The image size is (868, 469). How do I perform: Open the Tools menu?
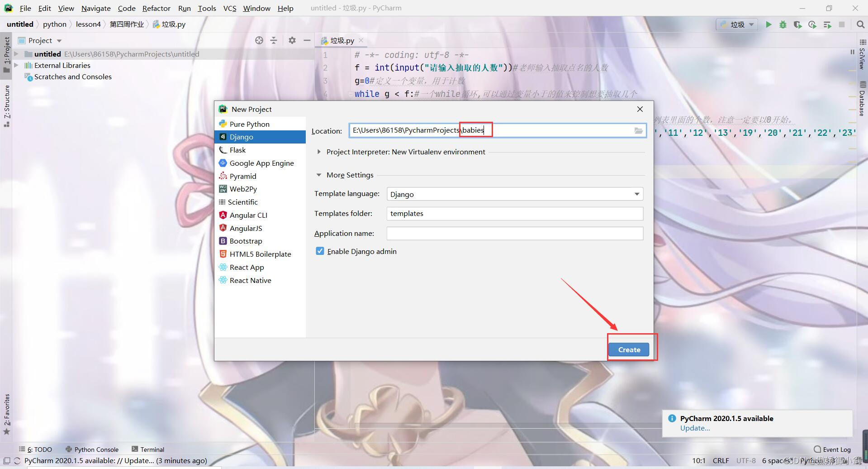coord(207,8)
